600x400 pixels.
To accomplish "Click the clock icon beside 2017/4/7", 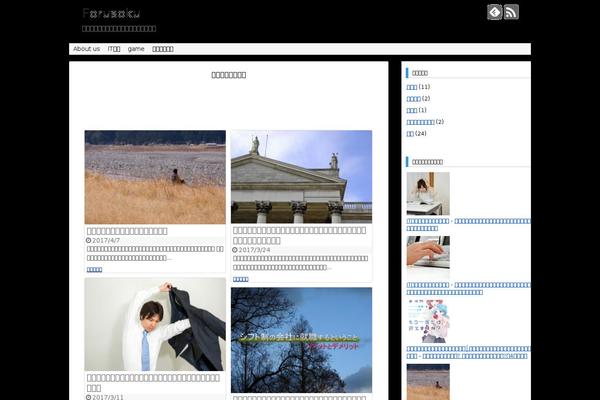I will coord(88,240).
